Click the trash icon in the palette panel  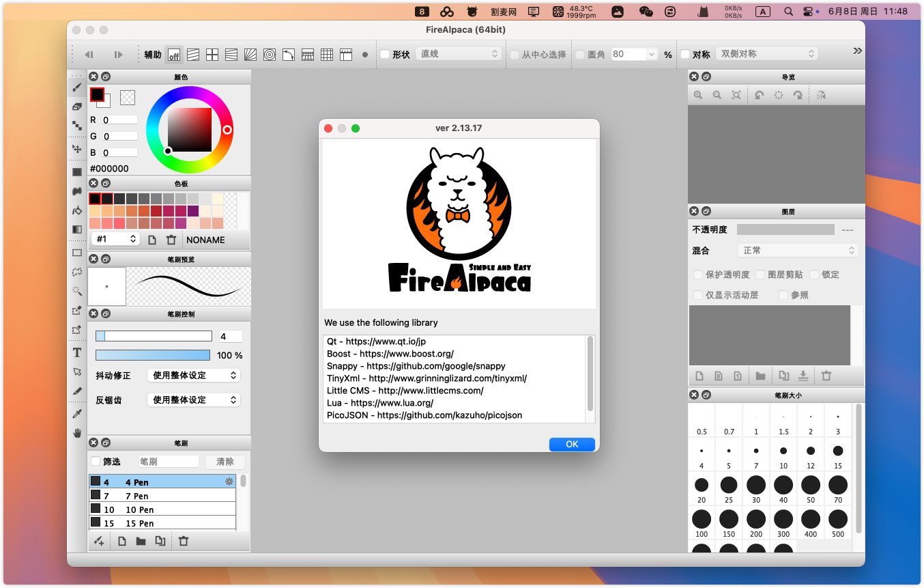tap(171, 240)
